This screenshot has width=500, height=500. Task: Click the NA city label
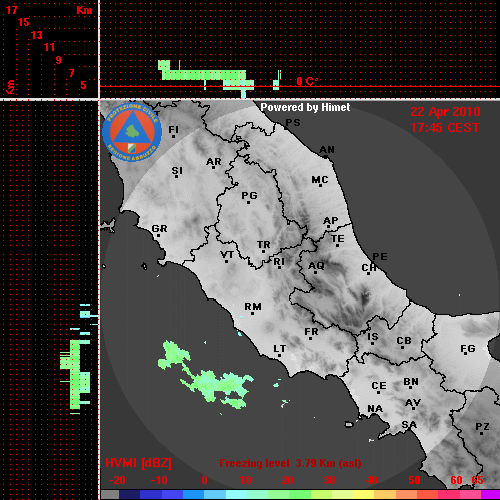coord(375,409)
